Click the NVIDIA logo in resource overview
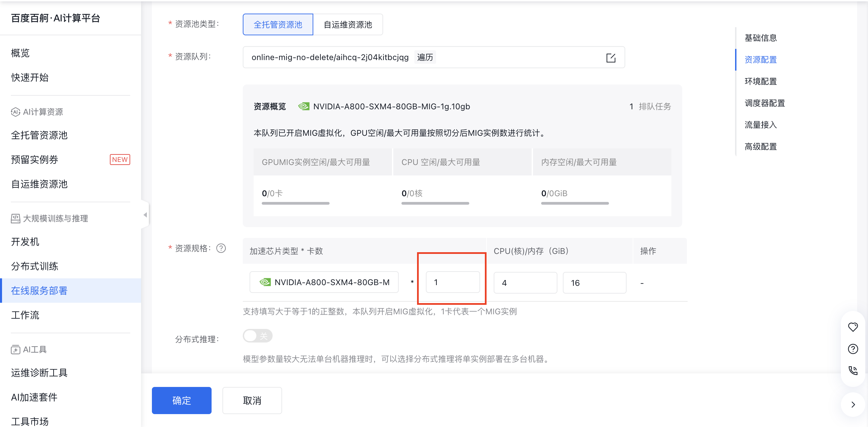 click(x=303, y=107)
